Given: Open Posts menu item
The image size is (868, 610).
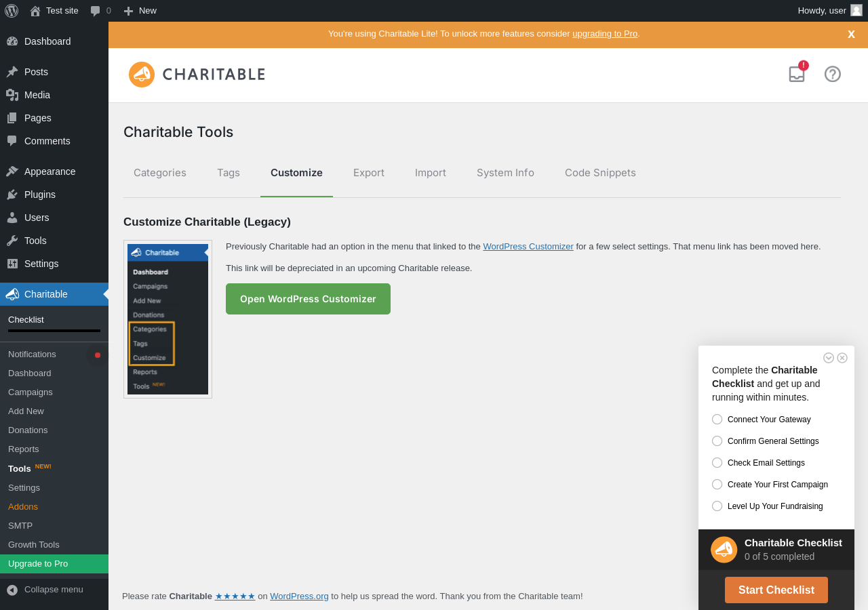Looking at the screenshot, I should (54, 72).
